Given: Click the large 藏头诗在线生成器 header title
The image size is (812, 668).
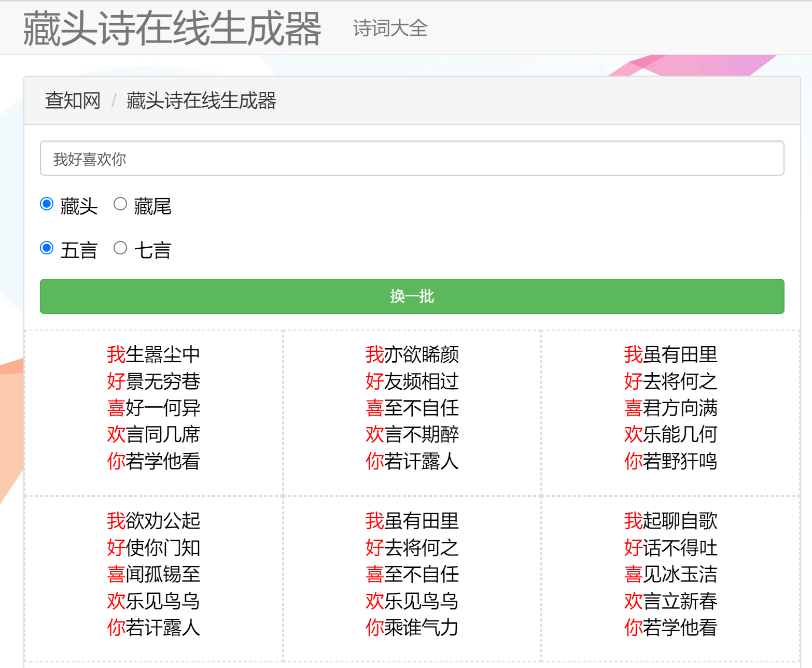Looking at the screenshot, I should (x=172, y=29).
